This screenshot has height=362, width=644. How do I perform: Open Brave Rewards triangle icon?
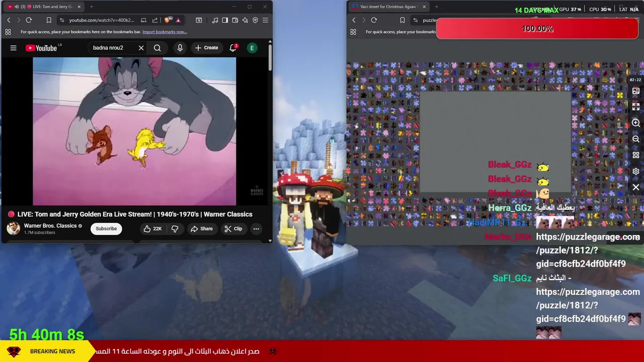click(x=178, y=20)
